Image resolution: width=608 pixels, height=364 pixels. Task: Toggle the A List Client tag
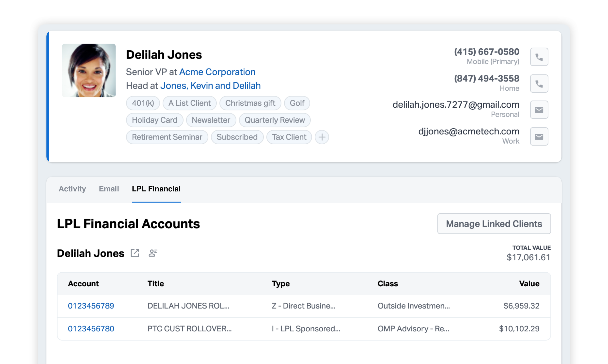(189, 103)
